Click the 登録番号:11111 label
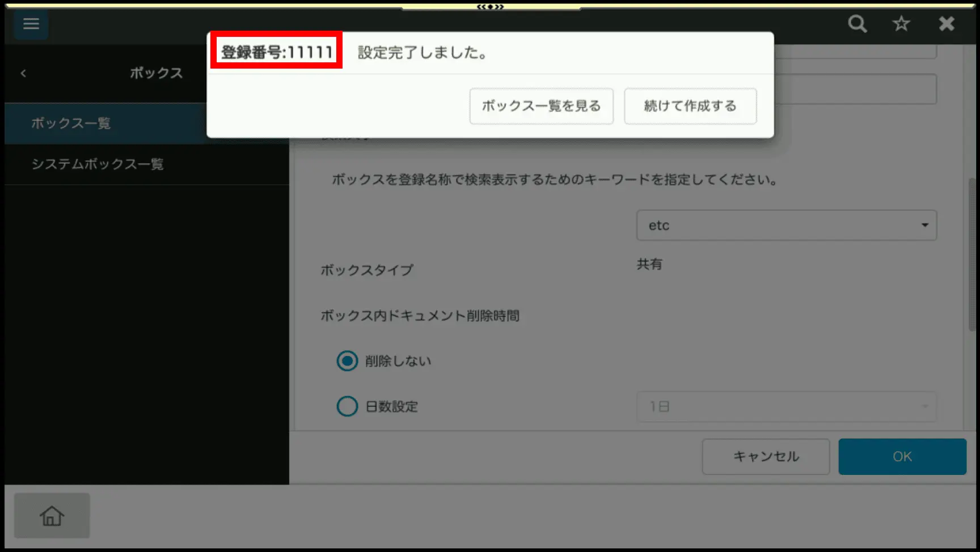The width and height of the screenshot is (980, 552). (x=277, y=52)
